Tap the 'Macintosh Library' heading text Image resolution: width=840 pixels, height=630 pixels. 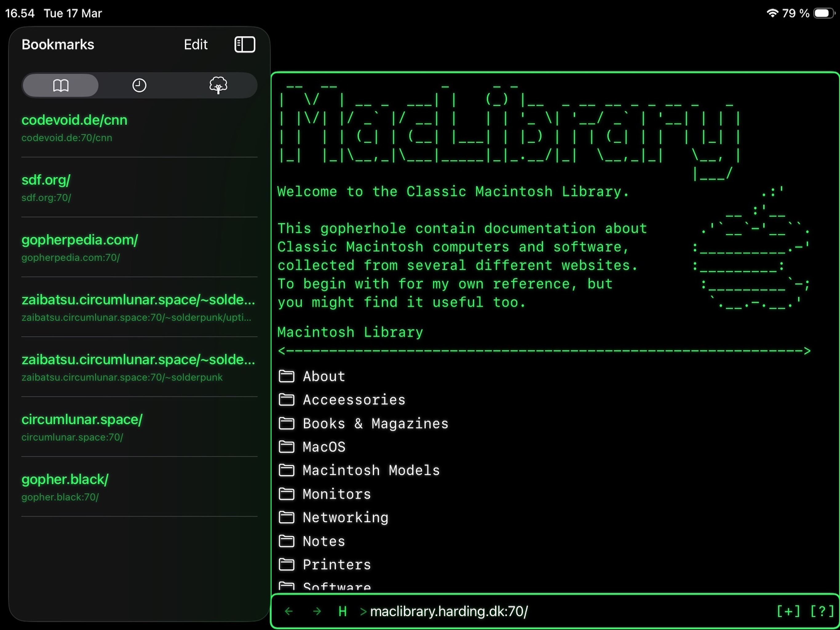coord(350,332)
